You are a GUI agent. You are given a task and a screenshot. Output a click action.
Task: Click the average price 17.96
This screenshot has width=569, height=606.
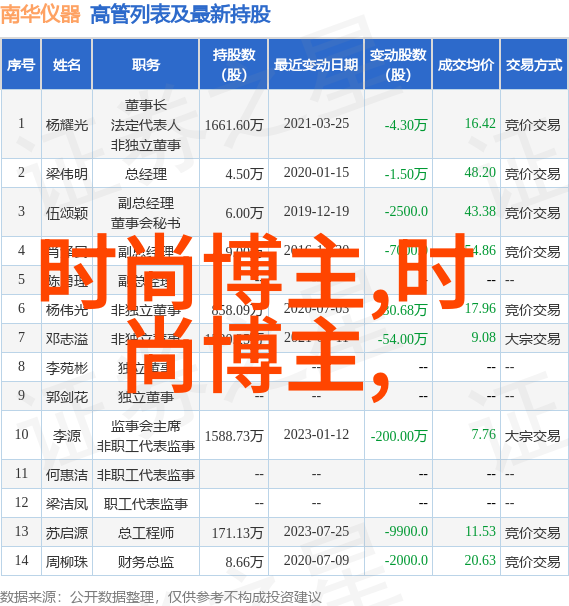480,308
